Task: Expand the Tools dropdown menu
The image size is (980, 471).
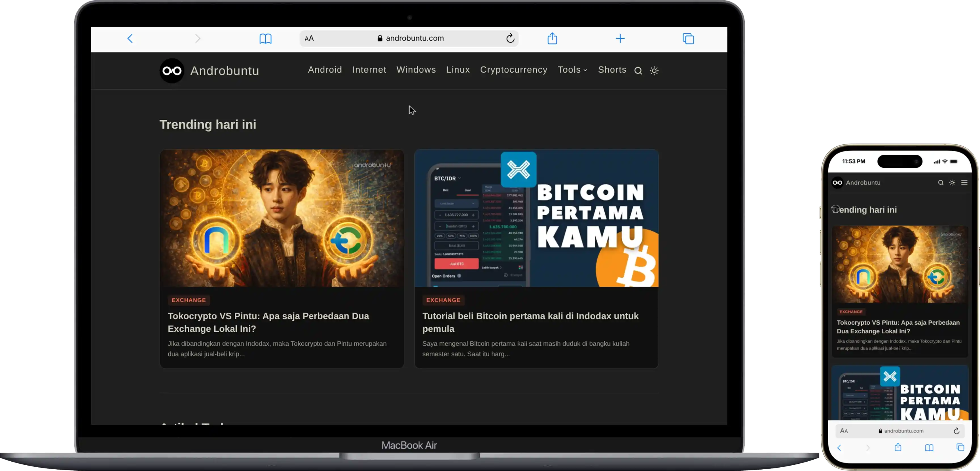Action: tap(573, 70)
